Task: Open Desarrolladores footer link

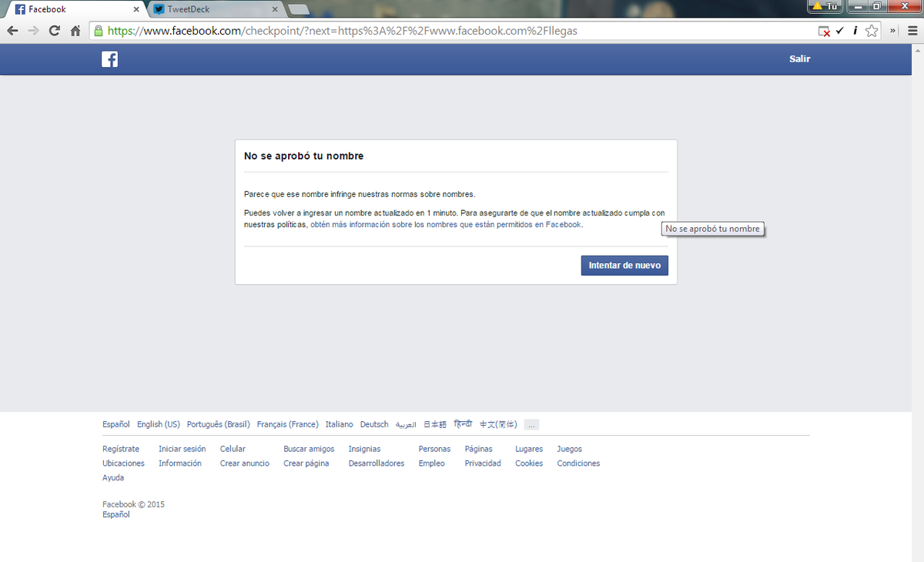Action: coord(377,463)
